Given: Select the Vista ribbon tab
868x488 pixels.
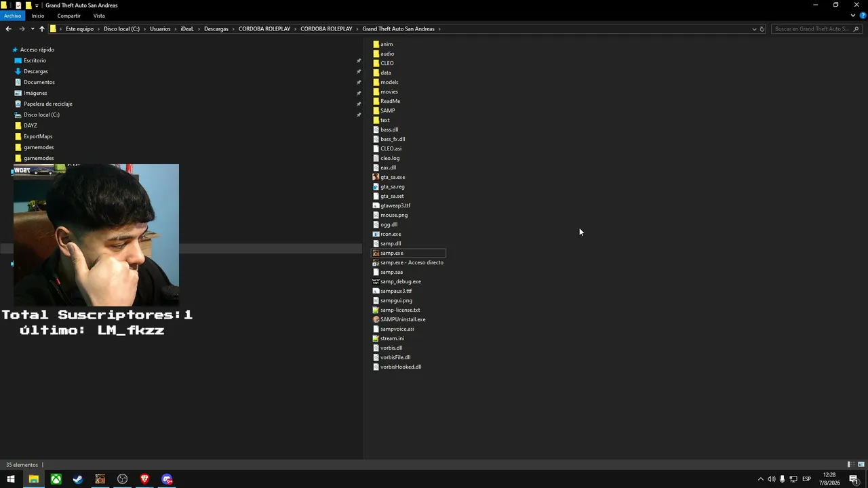Looking at the screenshot, I should coord(99,16).
